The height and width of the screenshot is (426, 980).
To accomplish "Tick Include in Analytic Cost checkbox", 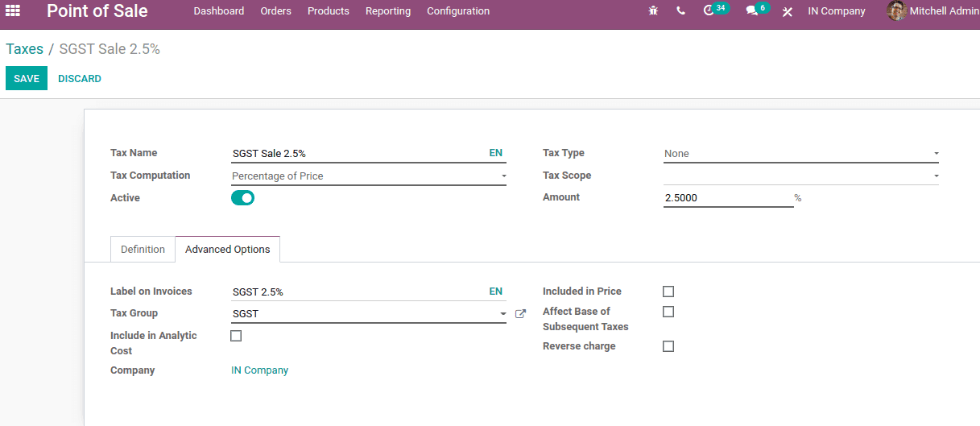I will coord(236,336).
